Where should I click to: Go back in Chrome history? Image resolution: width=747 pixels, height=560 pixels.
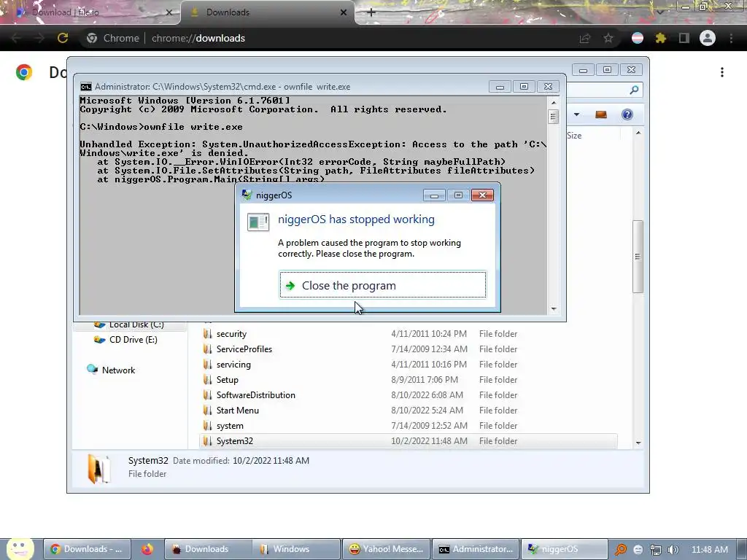point(16,38)
